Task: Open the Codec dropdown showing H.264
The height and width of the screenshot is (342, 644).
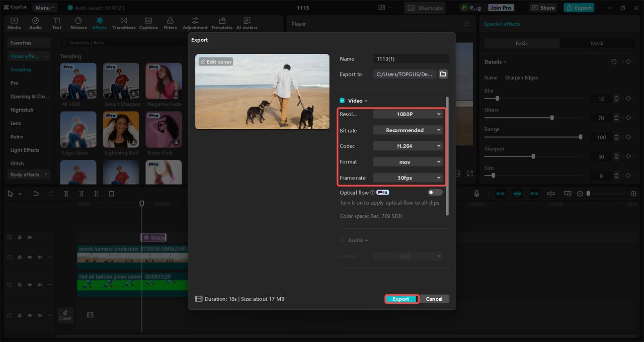Action: 408,146
